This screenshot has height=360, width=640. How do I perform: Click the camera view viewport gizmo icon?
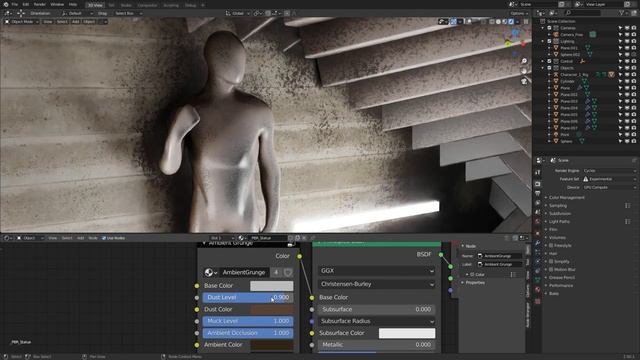524,81
